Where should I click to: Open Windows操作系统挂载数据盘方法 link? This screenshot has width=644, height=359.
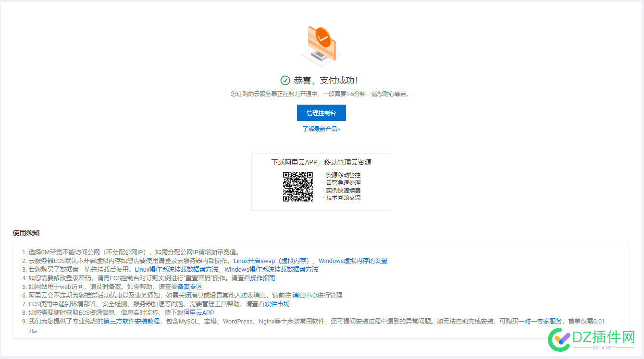271,270
